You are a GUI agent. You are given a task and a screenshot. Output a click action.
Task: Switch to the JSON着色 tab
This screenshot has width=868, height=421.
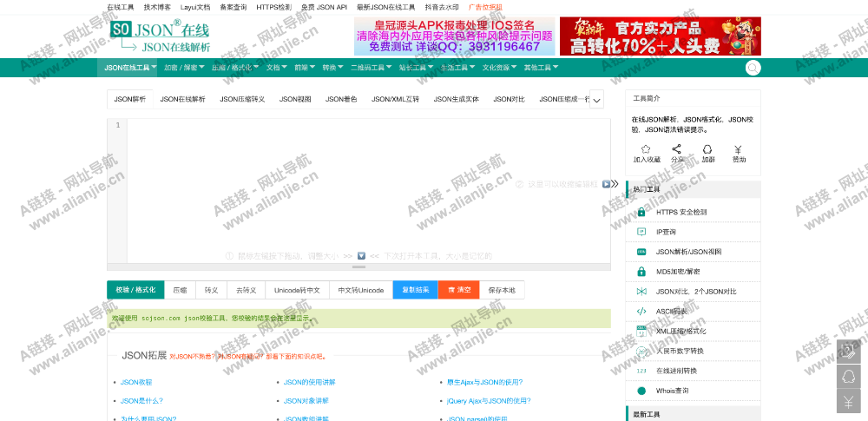[x=341, y=100]
